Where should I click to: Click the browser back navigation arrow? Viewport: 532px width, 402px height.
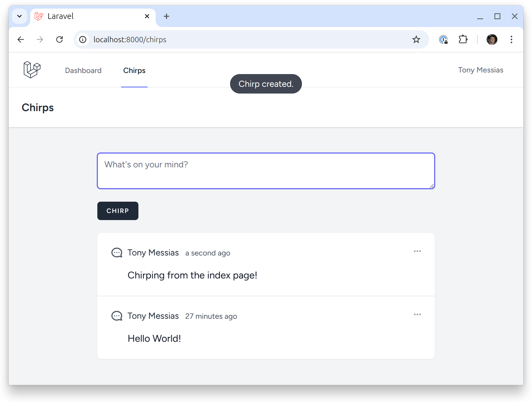coord(21,39)
